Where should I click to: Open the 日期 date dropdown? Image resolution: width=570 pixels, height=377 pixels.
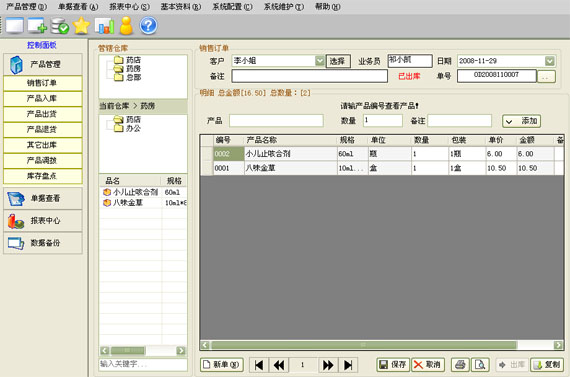point(550,61)
